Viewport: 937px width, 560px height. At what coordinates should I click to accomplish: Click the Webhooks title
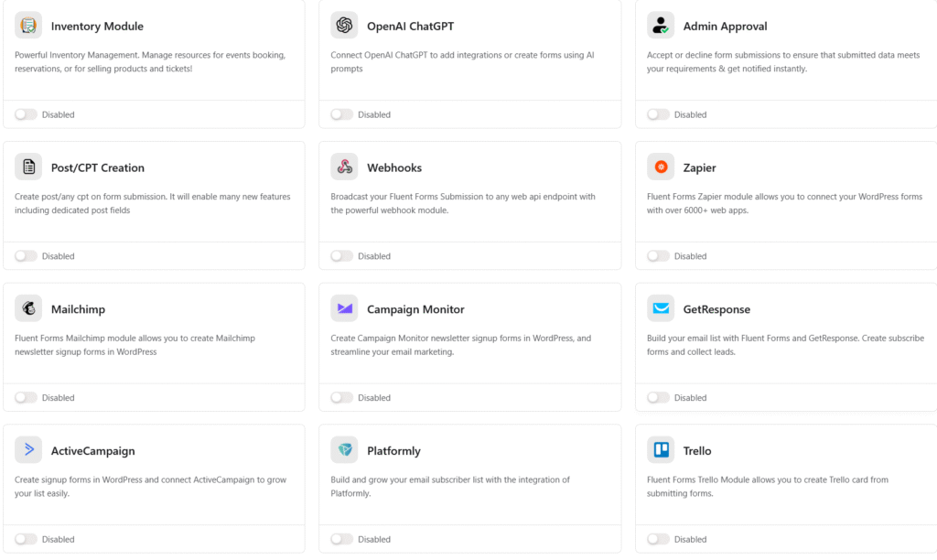click(394, 168)
